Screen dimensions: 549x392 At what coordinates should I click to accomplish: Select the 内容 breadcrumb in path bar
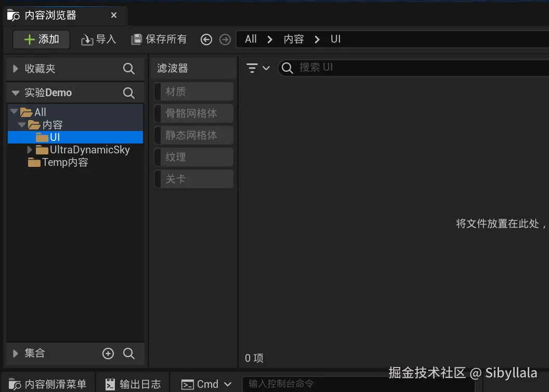(293, 39)
